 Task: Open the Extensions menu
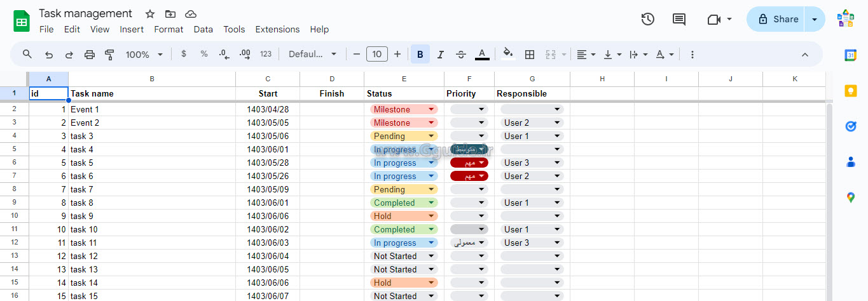pyautogui.click(x=277, y=29)
